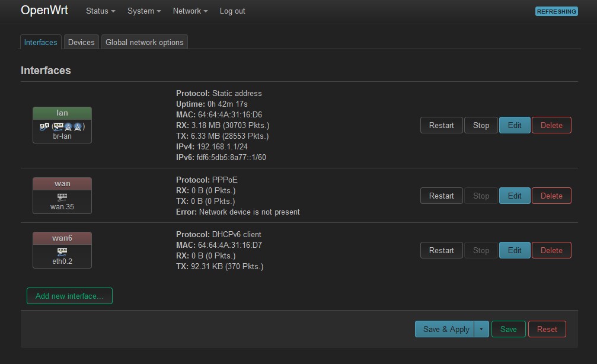The width and height of the screenshot is (597, 364).
Task: Delete the lan interface
Action: tap(551, 125)
